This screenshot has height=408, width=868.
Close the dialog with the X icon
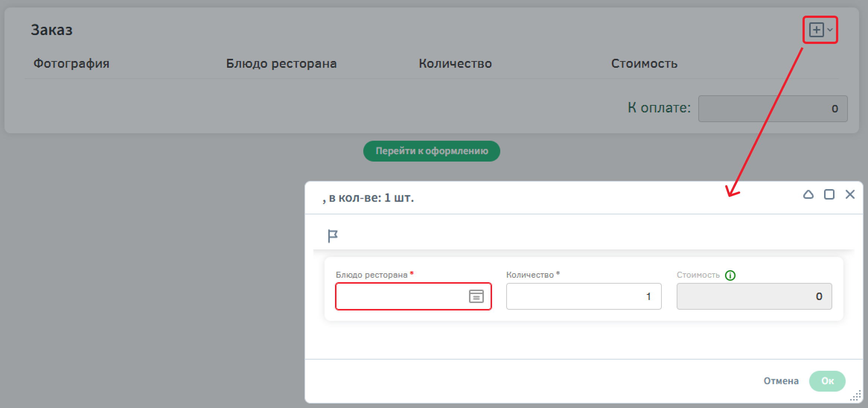click(x=850, y=194)
